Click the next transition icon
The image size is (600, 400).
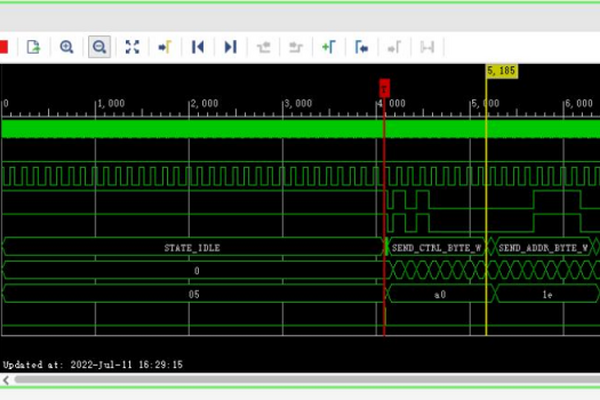coord(296,46)
